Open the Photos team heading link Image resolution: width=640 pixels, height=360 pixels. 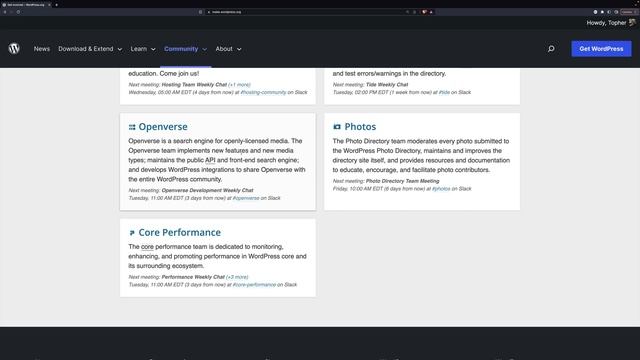pos(360,127)
